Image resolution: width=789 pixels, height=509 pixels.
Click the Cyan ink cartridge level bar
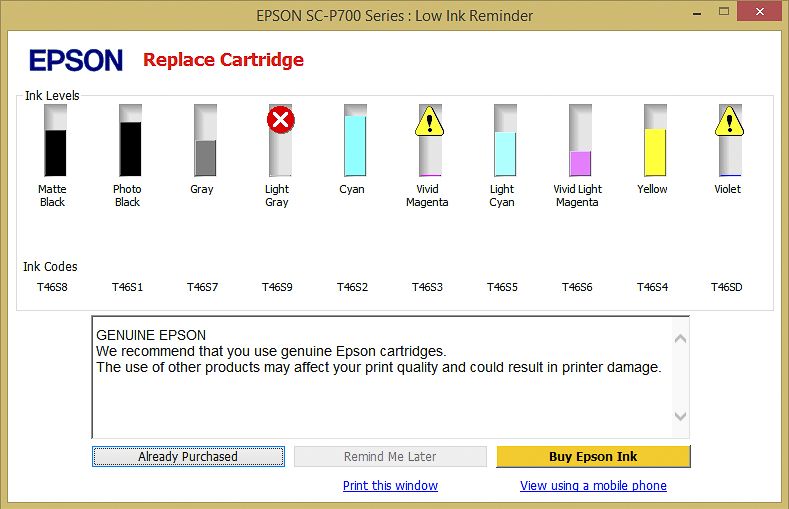pos(354,141)
